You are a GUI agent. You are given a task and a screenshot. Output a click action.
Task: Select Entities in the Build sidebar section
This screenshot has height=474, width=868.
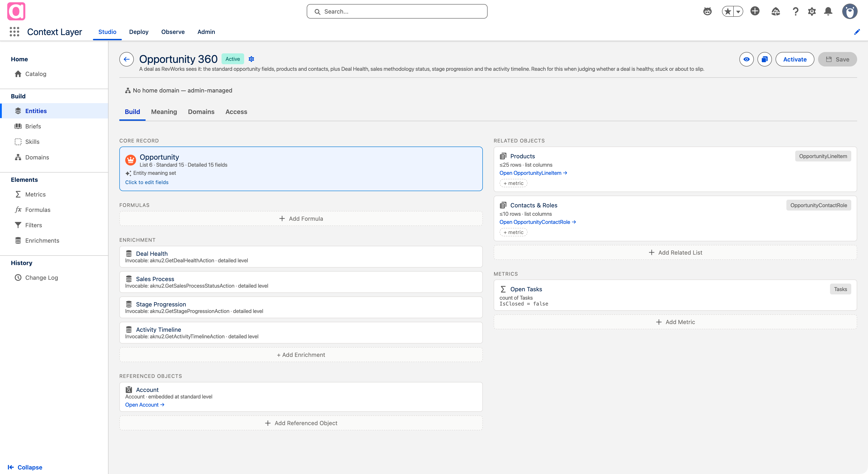pyautogui.click(x=54, y=111)
